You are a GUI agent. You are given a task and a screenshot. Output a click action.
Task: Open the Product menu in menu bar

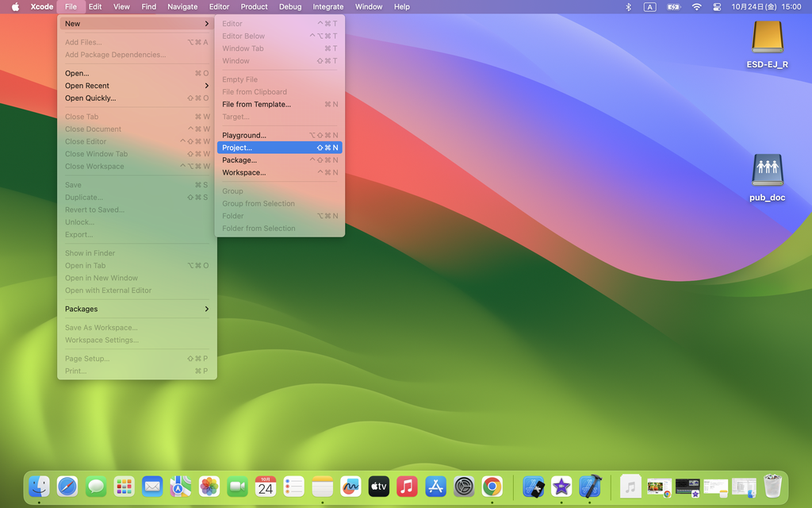pyautogui.click(x=254, y=7)
